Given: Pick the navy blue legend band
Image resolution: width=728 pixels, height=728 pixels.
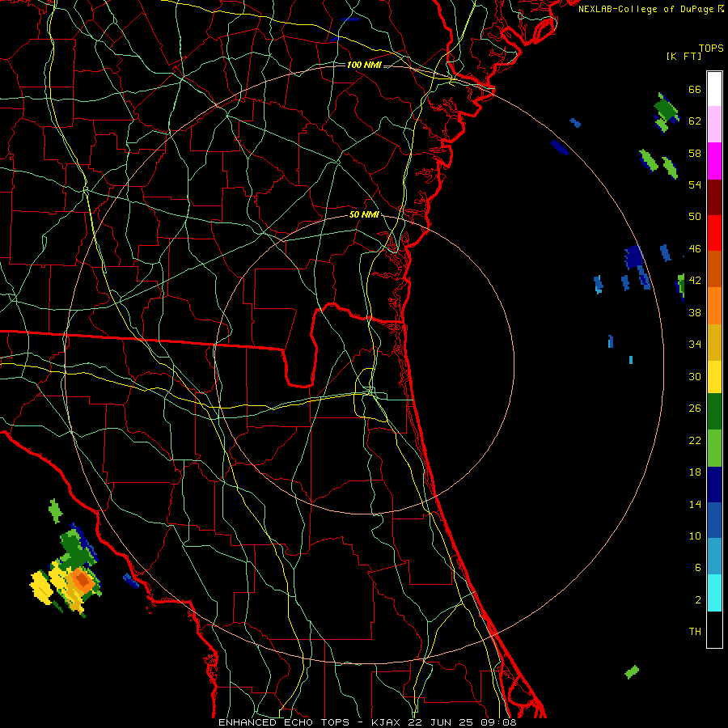Looking at the screenshot, I should pos(714,485).
